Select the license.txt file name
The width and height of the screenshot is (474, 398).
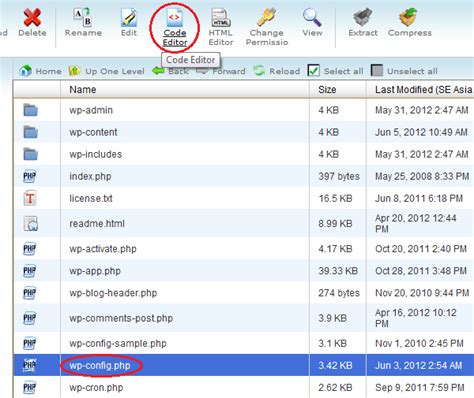pyautogui.click(x=91, y=198)
